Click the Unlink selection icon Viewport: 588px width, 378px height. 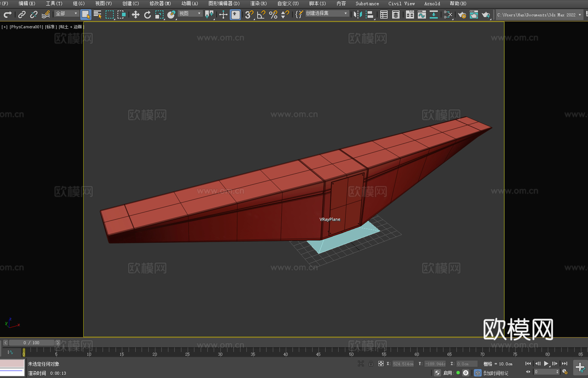coord(34,14)
